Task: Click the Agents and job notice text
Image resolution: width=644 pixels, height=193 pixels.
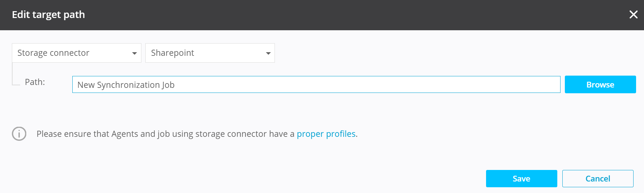Action: tap(165, 134)
